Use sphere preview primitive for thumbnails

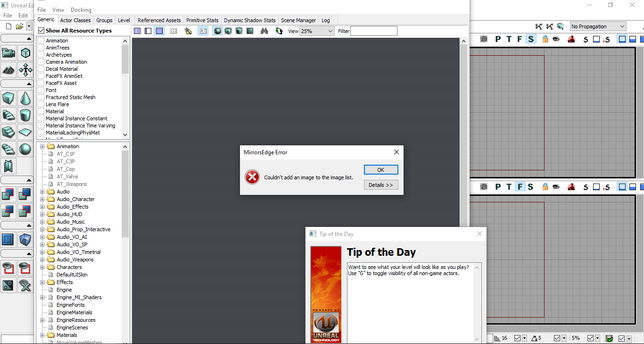[x=217, y=31]
